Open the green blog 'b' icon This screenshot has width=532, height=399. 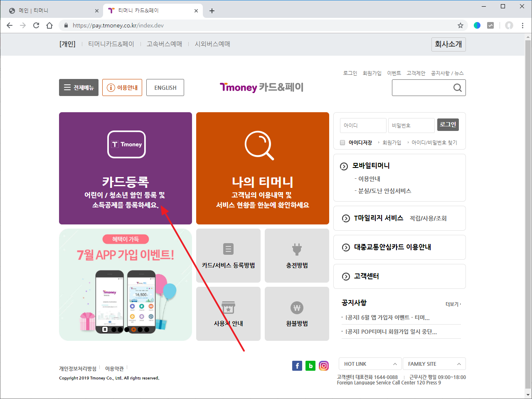pos(310,366)
